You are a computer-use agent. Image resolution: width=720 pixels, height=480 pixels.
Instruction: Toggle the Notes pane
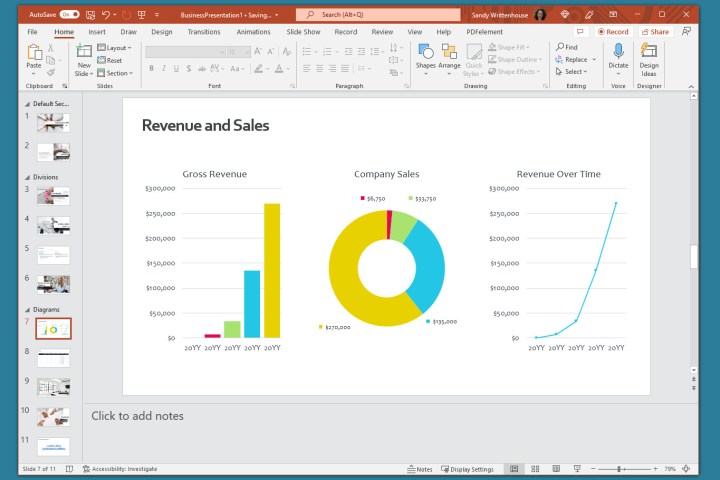coord(420,468)
